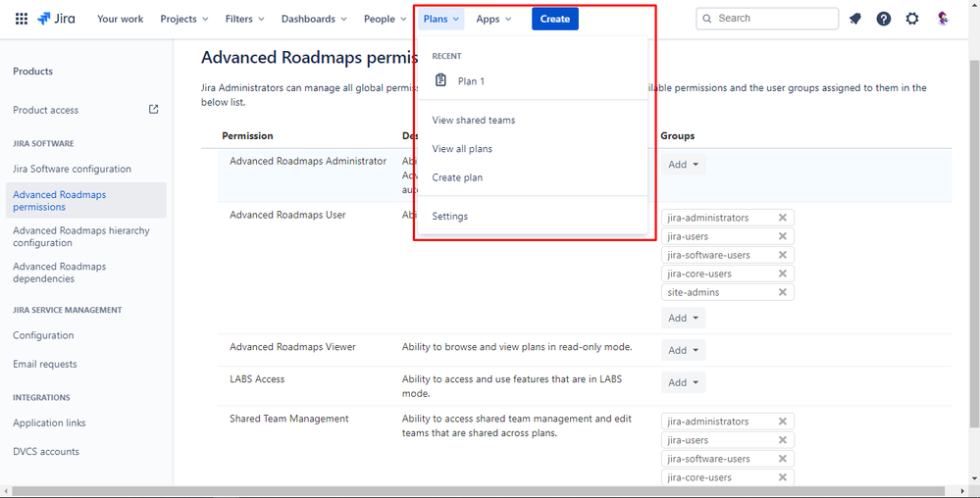Click the Advanced Roadmaps Administrator permission text
Viewport: 980px width, 498px height.
point(308,161)
